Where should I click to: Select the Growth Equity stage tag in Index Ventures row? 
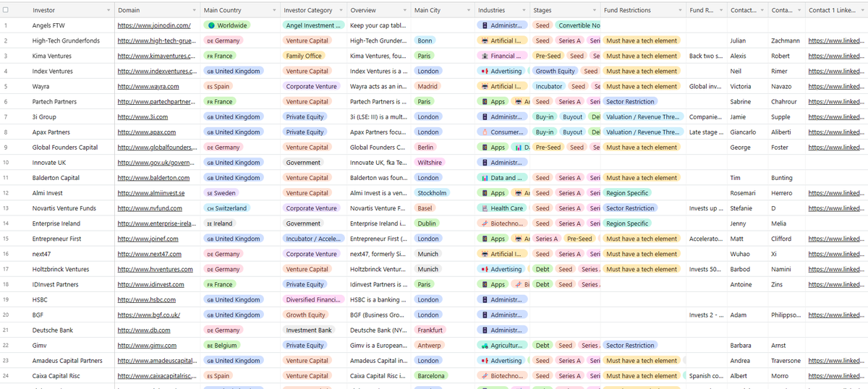[x=556, y=71]
